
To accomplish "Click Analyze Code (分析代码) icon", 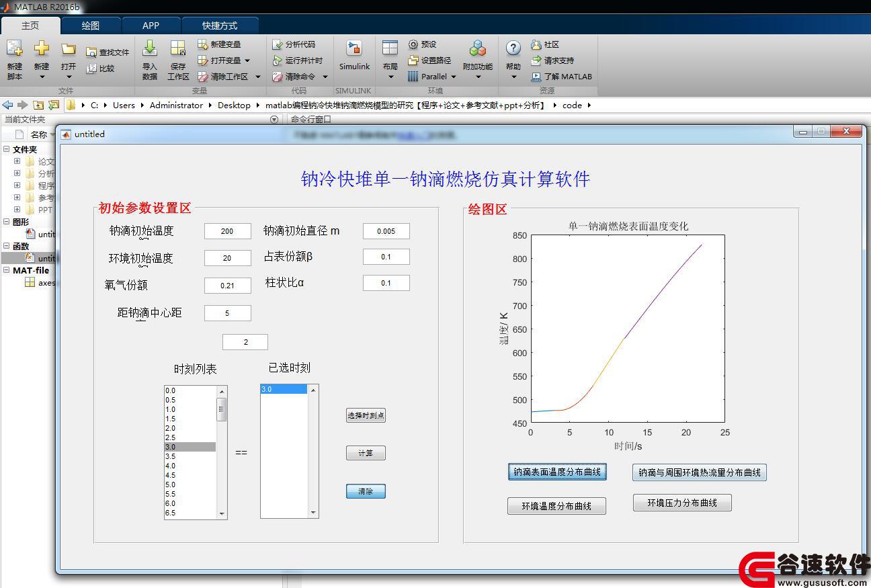I will click(x=278, y=44).
